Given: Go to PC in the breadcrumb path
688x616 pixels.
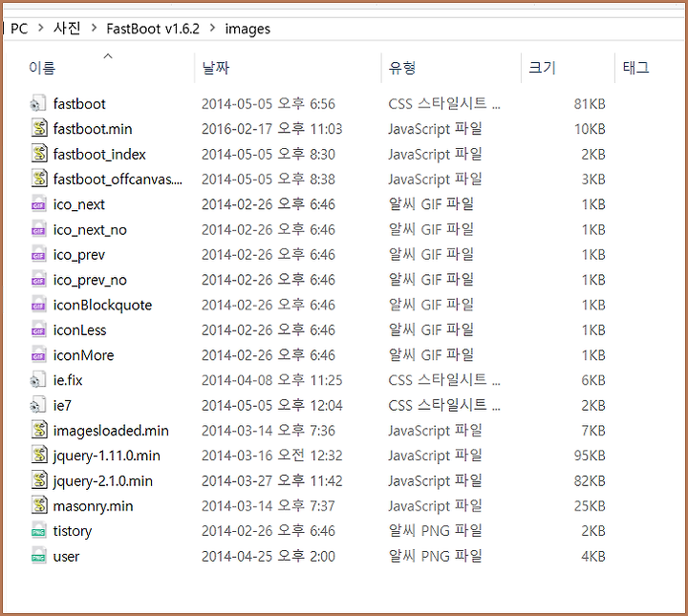Looking at the screenshot, I should pos(19,29).
